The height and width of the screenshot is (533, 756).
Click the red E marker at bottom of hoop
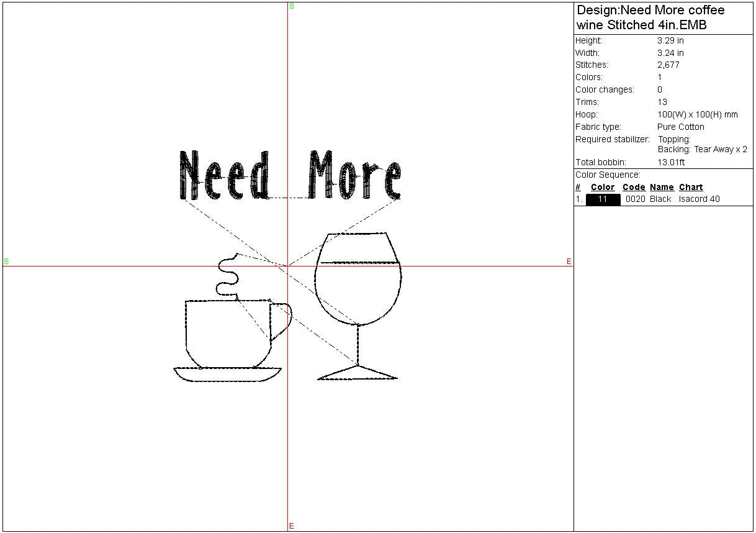point(292,526)
